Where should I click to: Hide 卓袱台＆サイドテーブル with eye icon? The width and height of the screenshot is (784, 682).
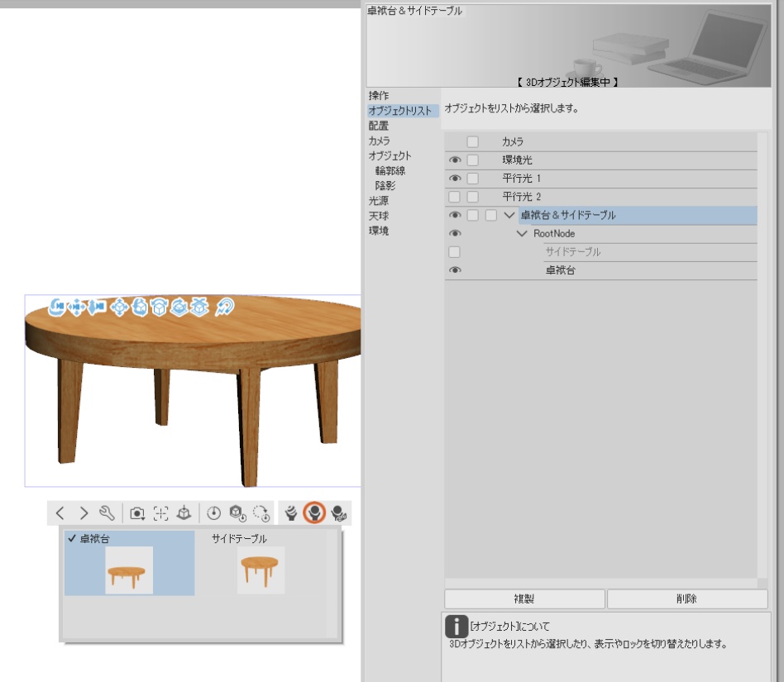click(455, 215)
